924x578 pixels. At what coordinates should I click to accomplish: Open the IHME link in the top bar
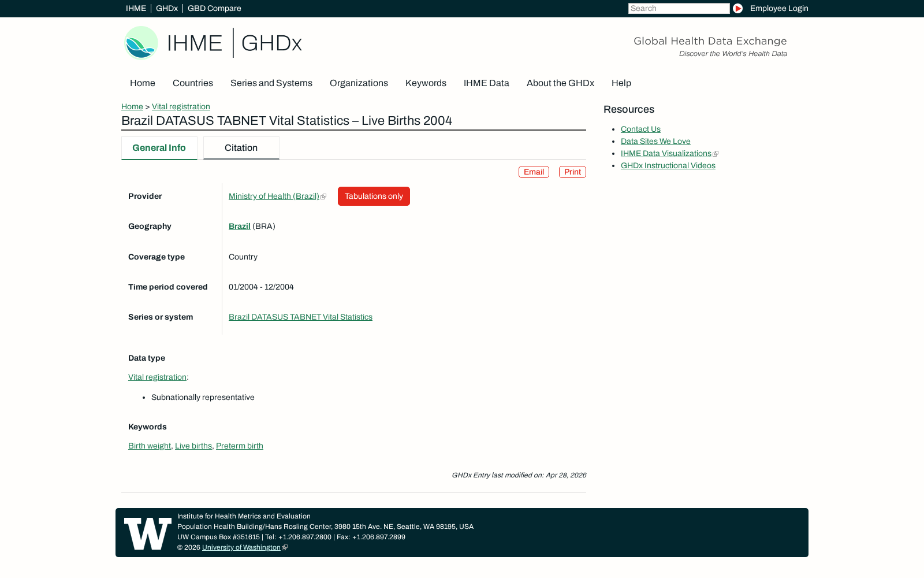[136, 8]
